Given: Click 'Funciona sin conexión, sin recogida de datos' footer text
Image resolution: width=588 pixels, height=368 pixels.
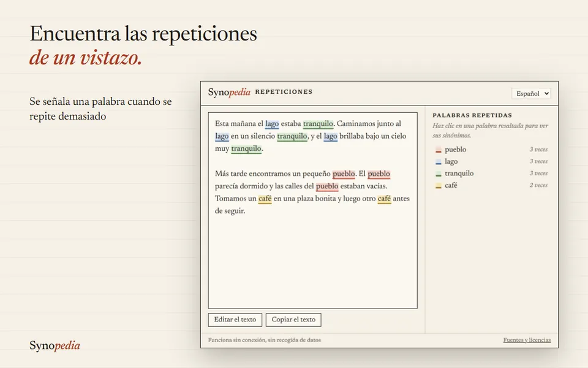Looking at the screenshot, I should pyautogui.click(x=265, y=340).
